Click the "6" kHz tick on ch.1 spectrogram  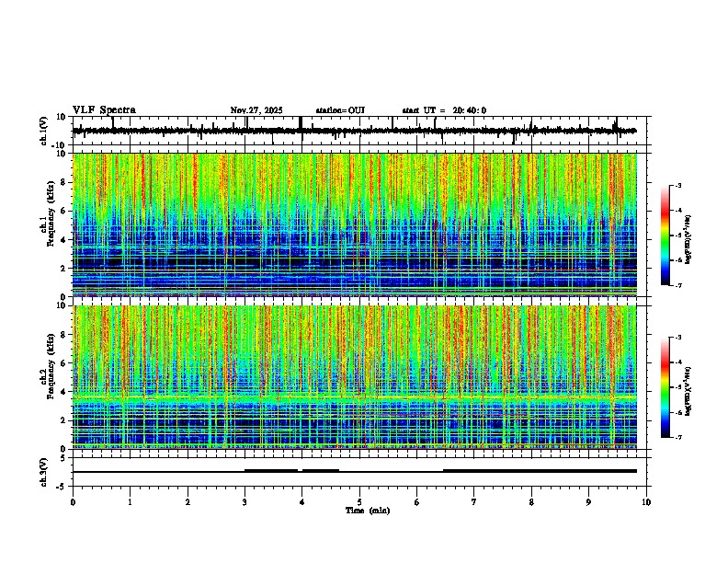[x=64, y=211]
